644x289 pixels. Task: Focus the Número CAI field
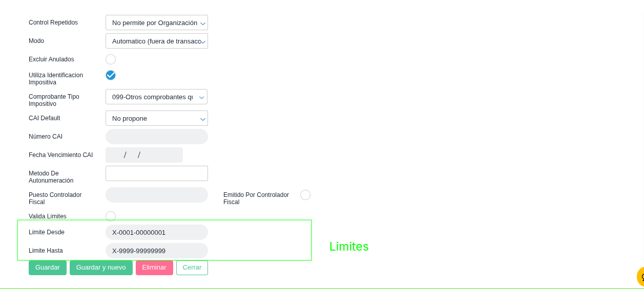point(157,137)
